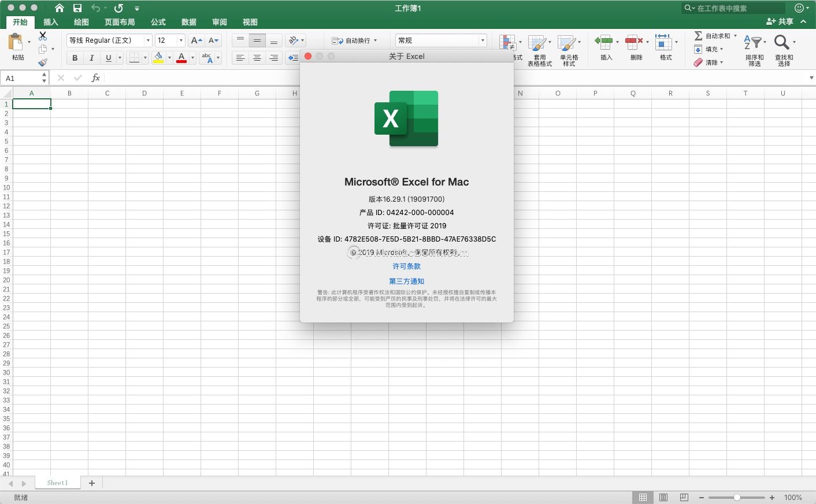Open the font name dropdown

click(x=148, y=40)
